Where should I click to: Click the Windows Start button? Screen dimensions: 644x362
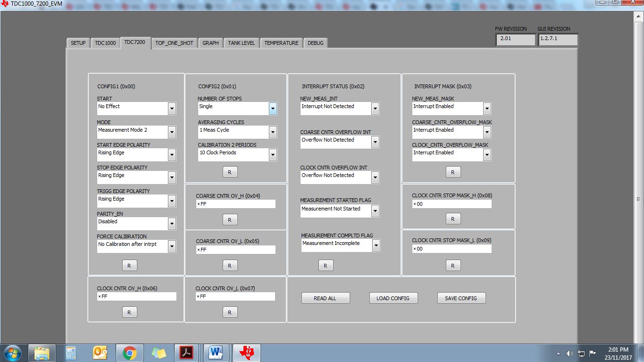13,353
